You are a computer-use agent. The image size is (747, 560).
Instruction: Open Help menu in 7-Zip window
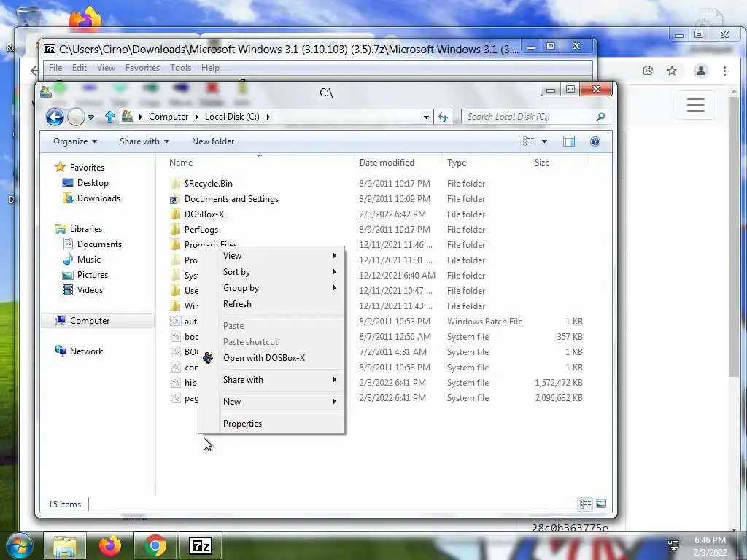click(210, 68)
